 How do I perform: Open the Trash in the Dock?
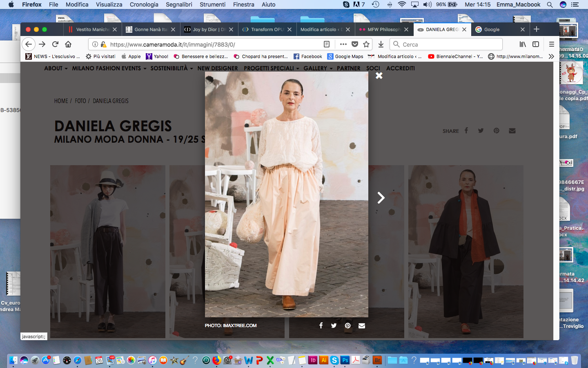575,360
